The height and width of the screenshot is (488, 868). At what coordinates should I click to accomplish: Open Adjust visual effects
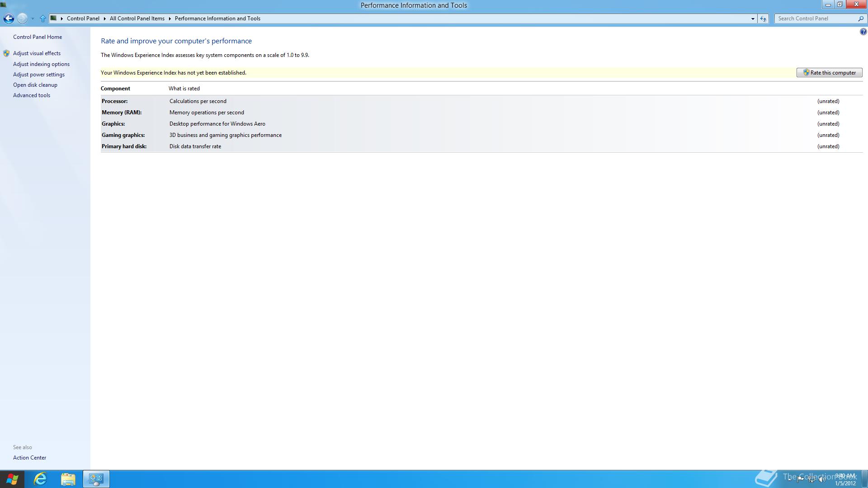click(x=37, y=53)
